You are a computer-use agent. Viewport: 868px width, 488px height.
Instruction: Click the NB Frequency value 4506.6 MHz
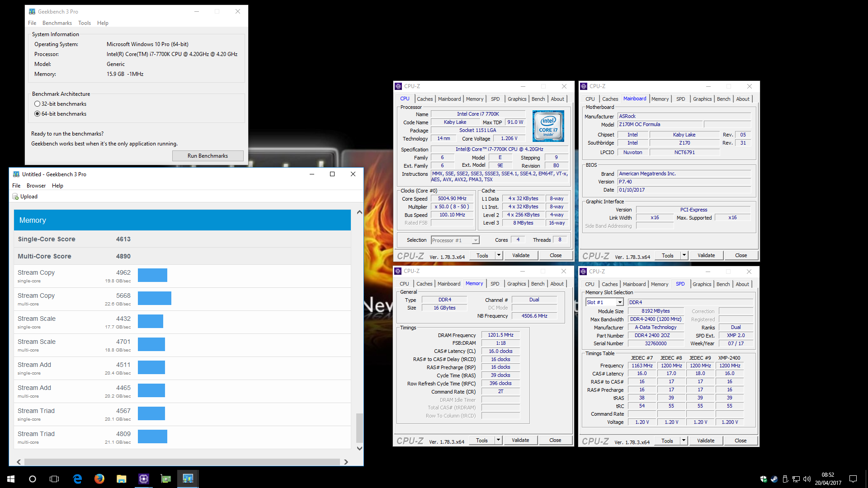(x=534, y=316)
